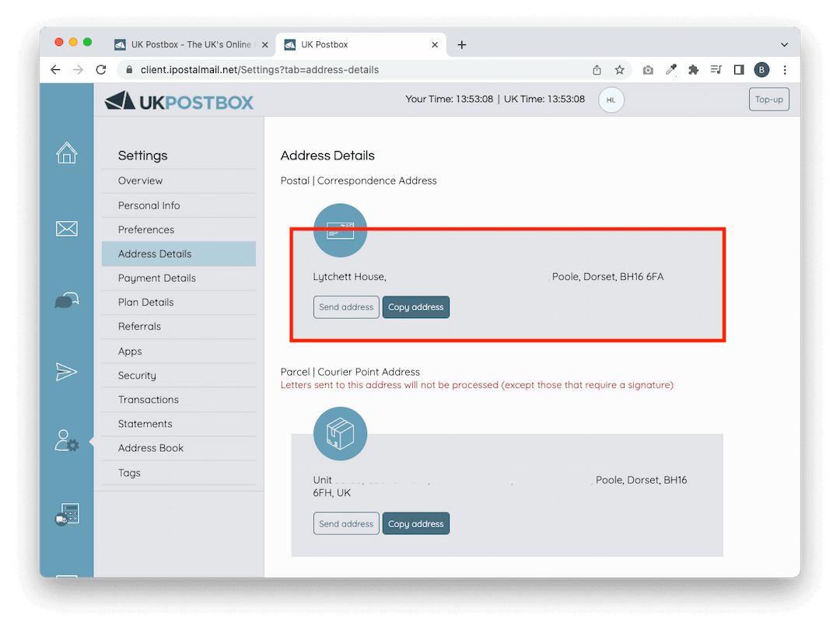Open the Extensions puzzle icon

693,70
